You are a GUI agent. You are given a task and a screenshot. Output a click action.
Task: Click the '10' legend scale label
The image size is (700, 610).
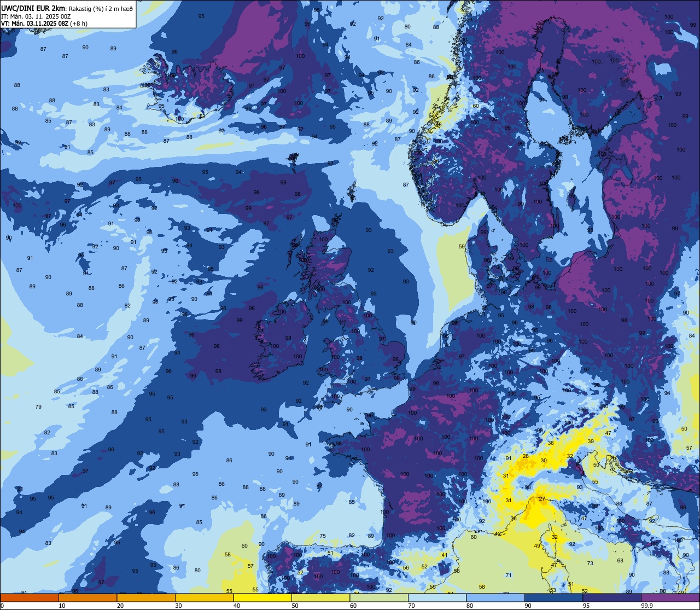pyautogui.click(x=62, y=606)
